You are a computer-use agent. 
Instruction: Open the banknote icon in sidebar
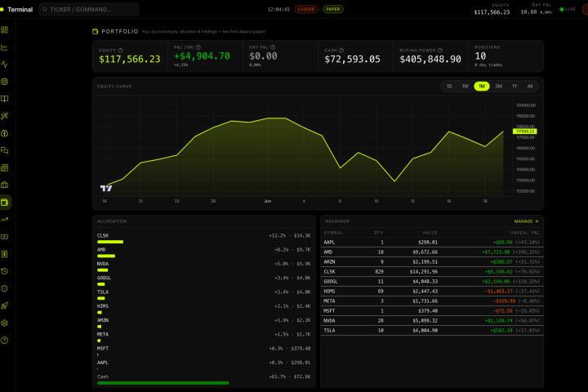click(x=5, y=237)
